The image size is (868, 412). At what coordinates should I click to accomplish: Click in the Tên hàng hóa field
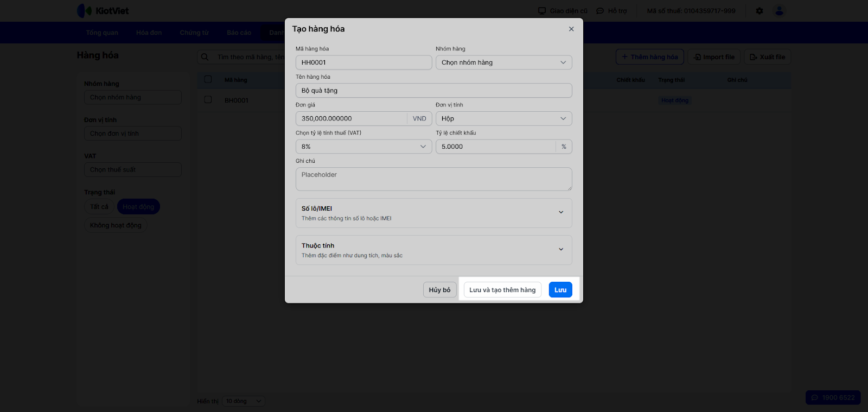(x=433, y=91)
